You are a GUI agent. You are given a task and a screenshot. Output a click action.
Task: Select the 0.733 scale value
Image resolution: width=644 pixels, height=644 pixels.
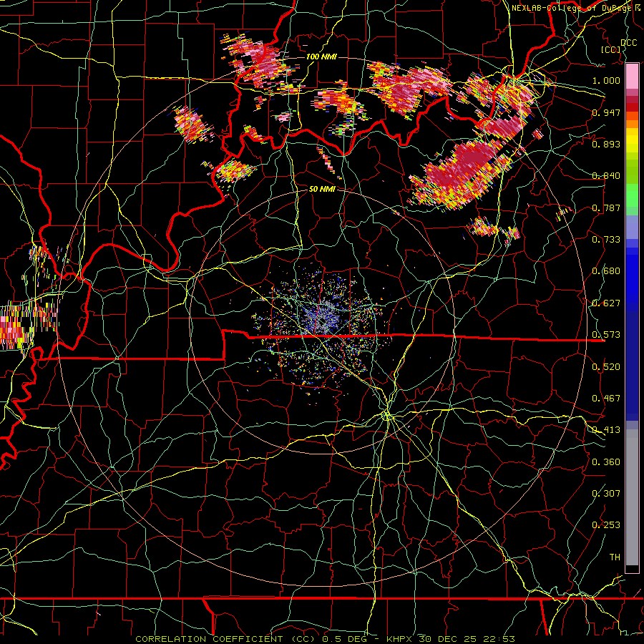tap(606, 240)
